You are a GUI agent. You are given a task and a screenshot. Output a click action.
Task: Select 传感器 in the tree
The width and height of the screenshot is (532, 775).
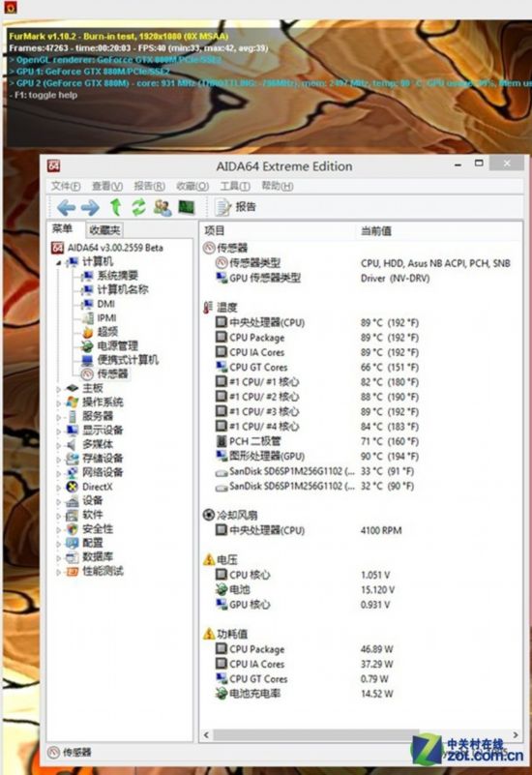click(x=112, y=373)
